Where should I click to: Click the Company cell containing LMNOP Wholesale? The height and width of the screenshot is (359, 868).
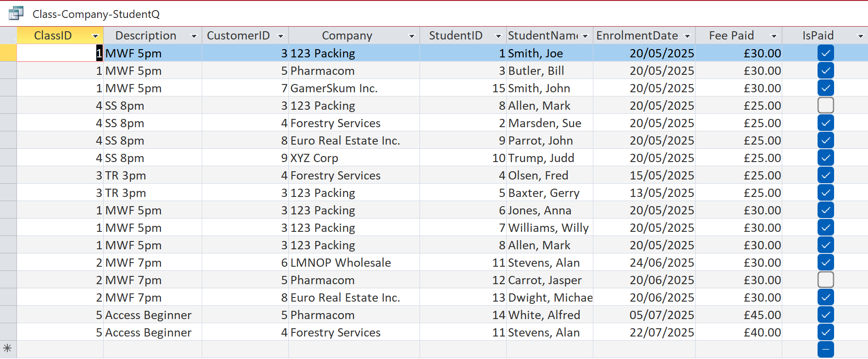pos(341,263)
